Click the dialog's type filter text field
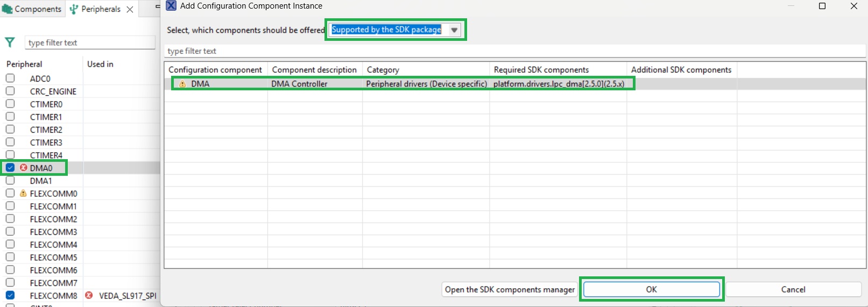The image size is (868, 307). coord(515,51)
